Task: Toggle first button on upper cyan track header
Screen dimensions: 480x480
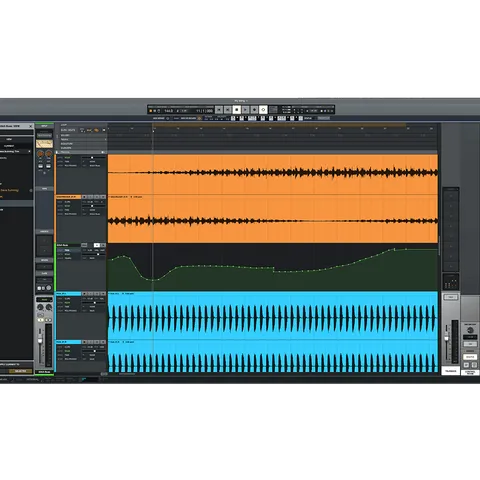Action: (x=84, y=294)
